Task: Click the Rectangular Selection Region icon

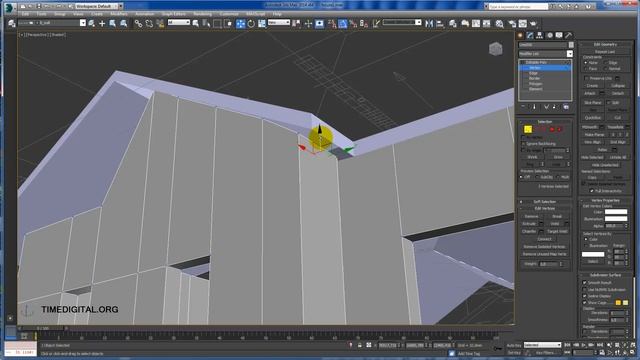Action: [x=217, y=23]
